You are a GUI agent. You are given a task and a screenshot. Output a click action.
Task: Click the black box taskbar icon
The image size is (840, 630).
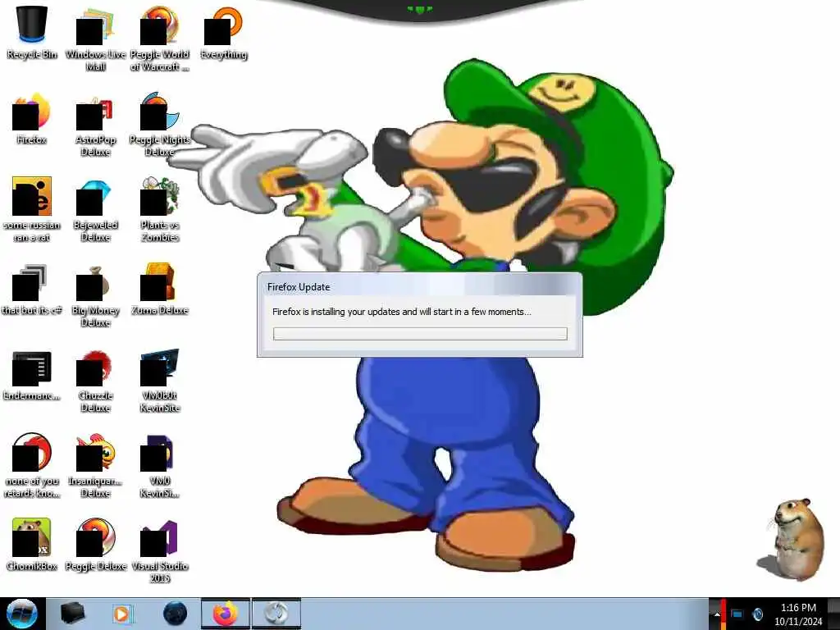72,614
